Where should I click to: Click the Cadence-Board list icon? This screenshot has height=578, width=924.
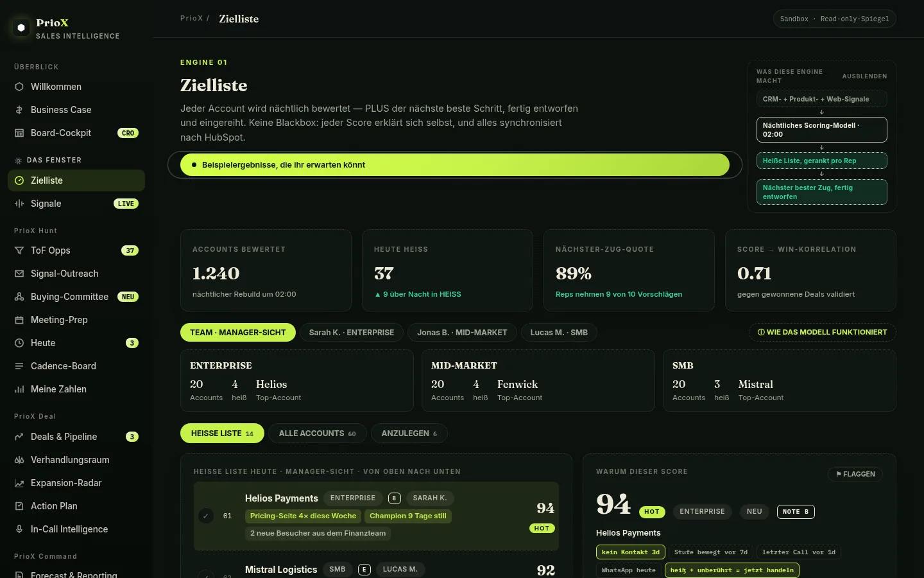click(x=19, y=366)
